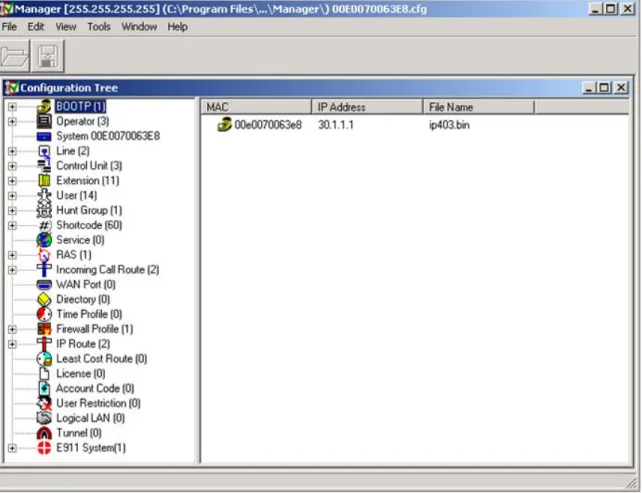Expand the Incoming Call Route node

(12, 270)
